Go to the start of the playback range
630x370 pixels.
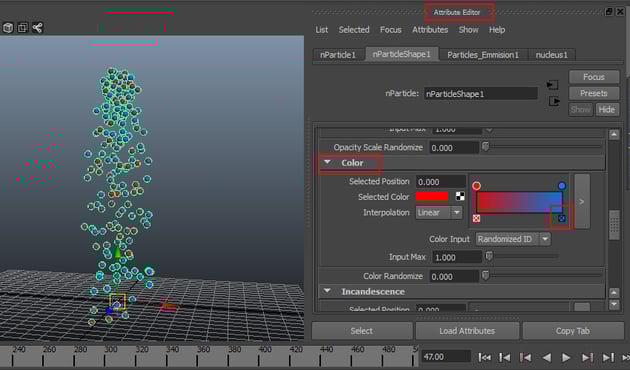pyautogui.click(x=485, y=357)
